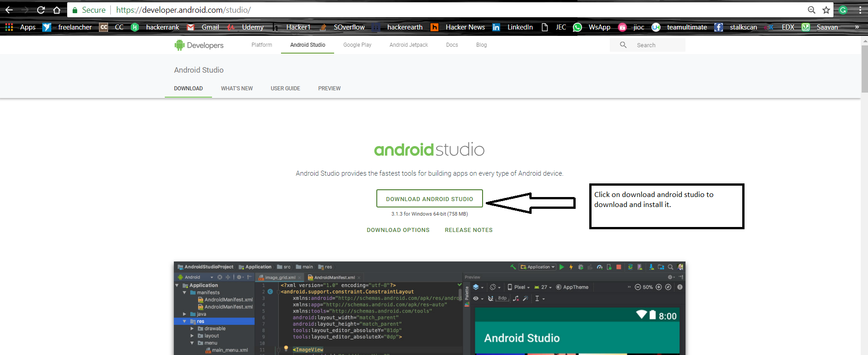Viewport: 868px width, 355px height.
Task: Go to the browser home icon
Action: (x=57, y=10)
